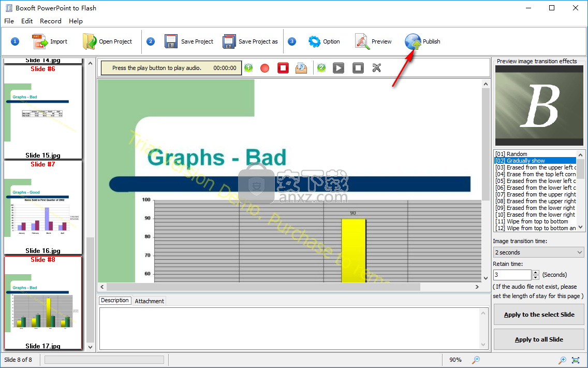
Task: Stop recording with the red square button
Action: point(283,68)
